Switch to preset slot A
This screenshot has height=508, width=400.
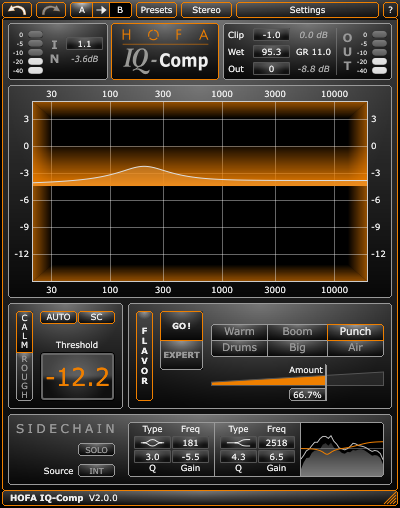[x=82, y=10]
